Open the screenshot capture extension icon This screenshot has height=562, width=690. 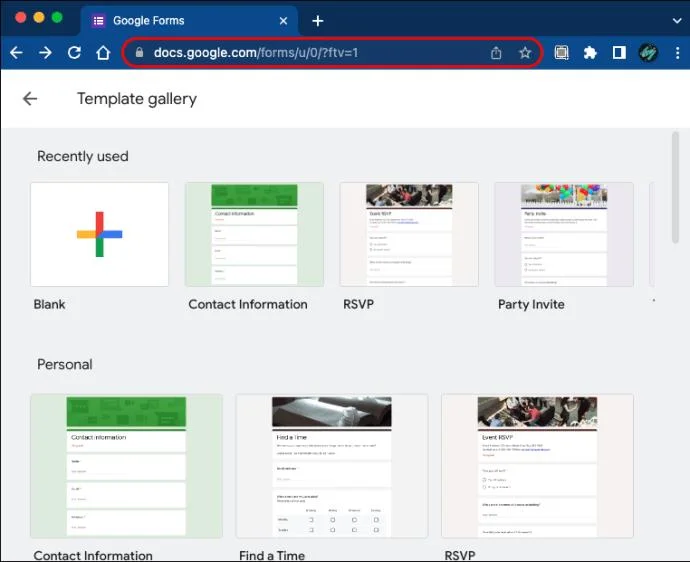point(561,53)
